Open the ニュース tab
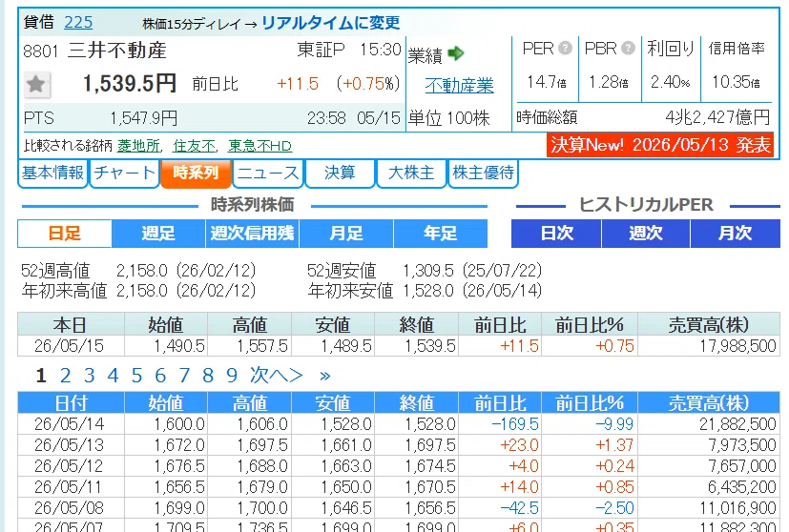 pyautogui.click(x=268, y=173)
